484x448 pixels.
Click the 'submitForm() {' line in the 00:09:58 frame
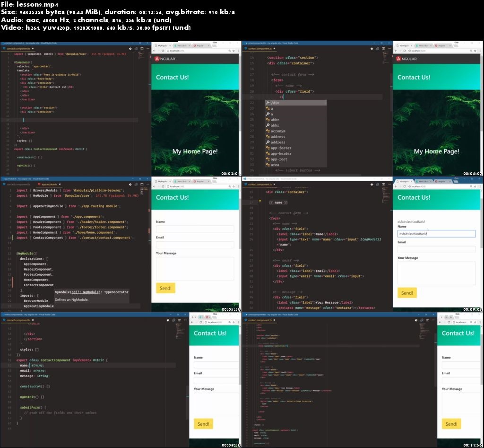point(33,407)
